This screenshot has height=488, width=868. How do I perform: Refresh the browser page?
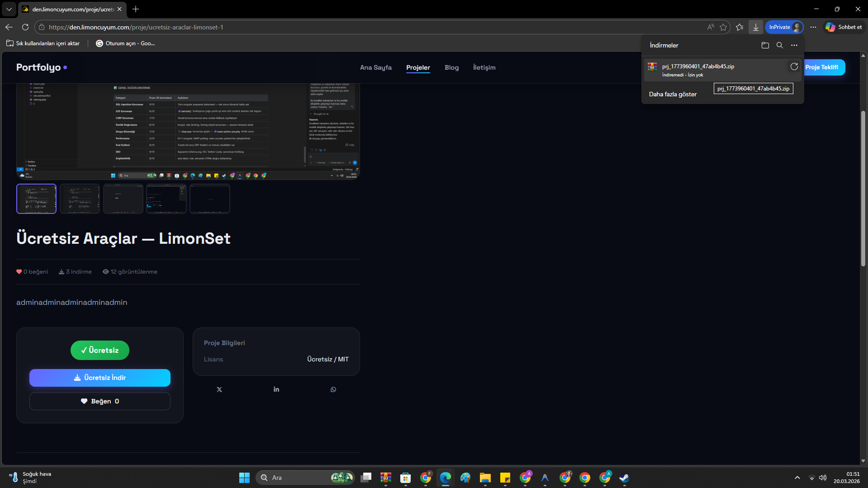(x=25, y=27)
